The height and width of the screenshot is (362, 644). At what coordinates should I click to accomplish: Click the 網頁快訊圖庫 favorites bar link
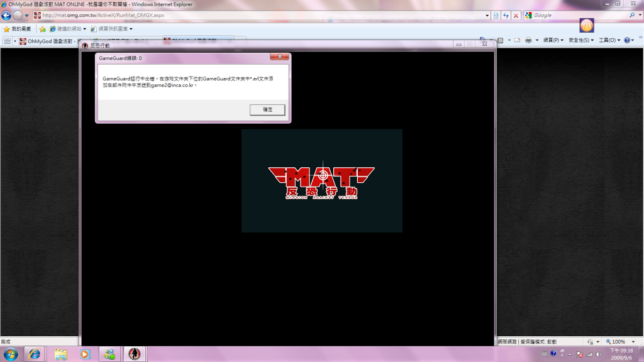[x=112, y=29]
